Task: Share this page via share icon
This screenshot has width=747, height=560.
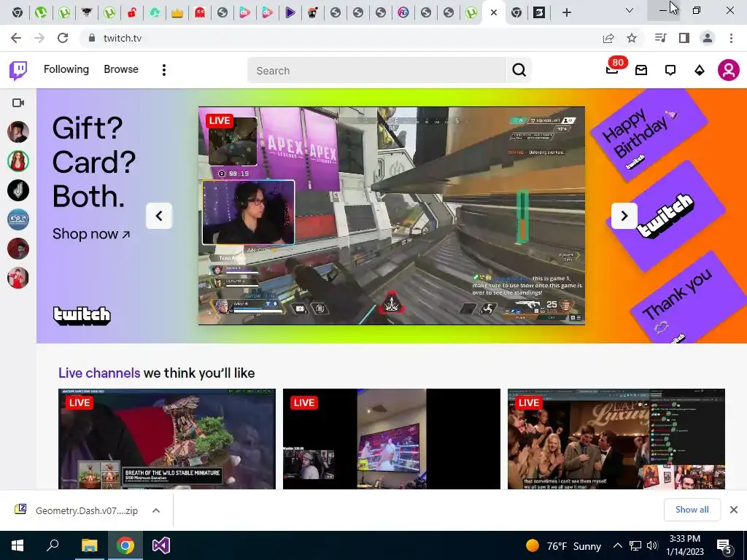Action: click(x=608, y=38)
